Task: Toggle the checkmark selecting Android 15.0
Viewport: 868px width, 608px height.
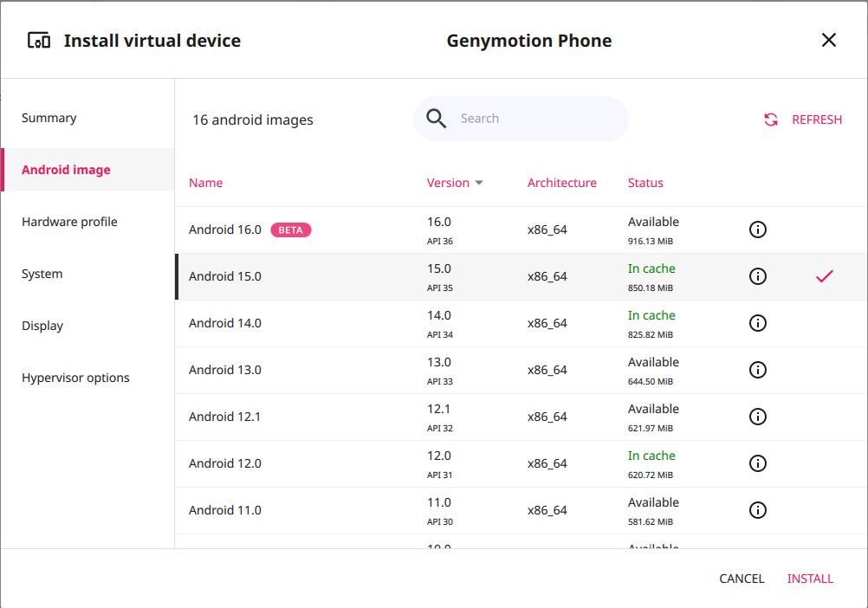Action: tap(824, 275)
